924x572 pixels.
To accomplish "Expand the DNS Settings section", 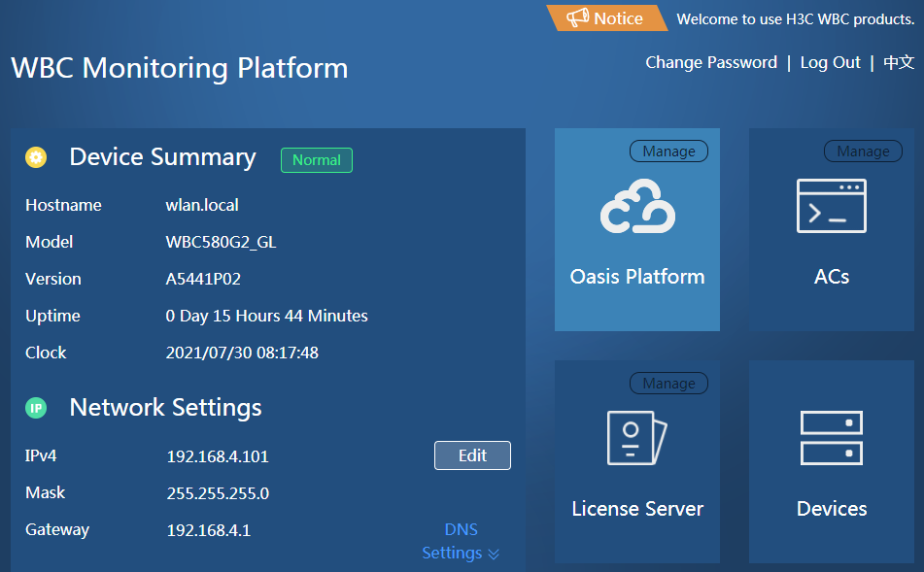I will pyautogui.click(x=461, y=541).
